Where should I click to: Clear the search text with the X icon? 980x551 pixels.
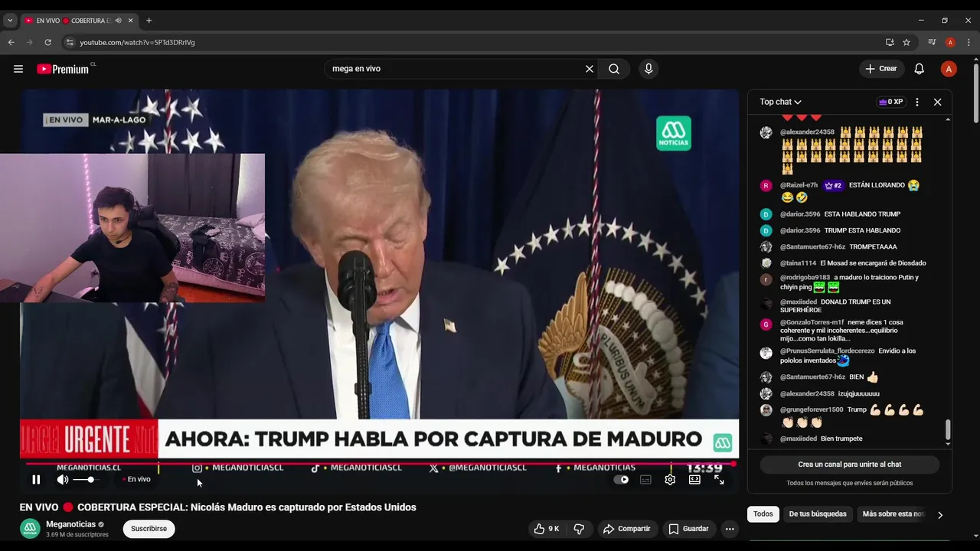tap(590, 69)
